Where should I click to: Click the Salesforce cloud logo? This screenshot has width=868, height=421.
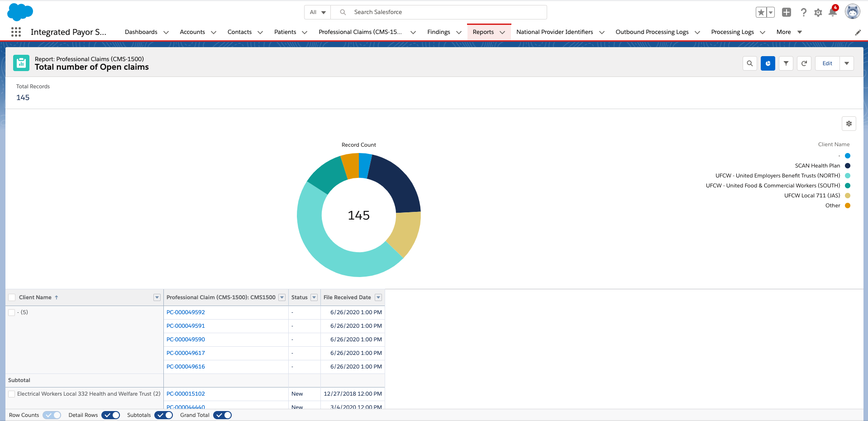pyautogui.click(x=20, y=12)
